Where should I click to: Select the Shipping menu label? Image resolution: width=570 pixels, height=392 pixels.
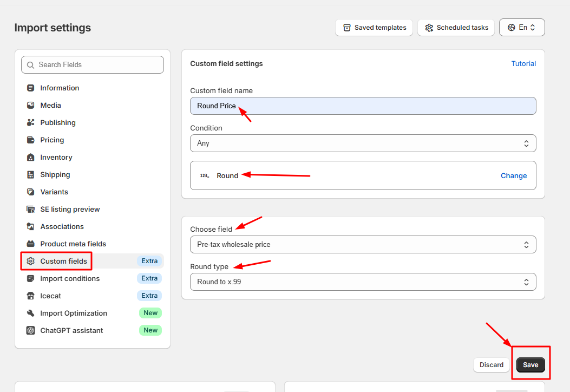coord(55,174)
